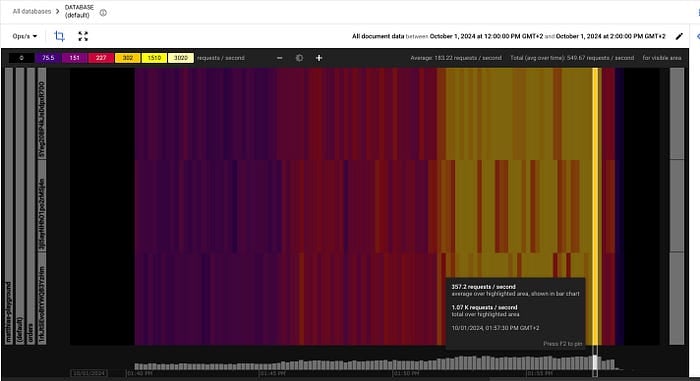The width and height of the screenshot is (700, 381).
Task: Increase brightness with plus icon
Action: [319, 58]
